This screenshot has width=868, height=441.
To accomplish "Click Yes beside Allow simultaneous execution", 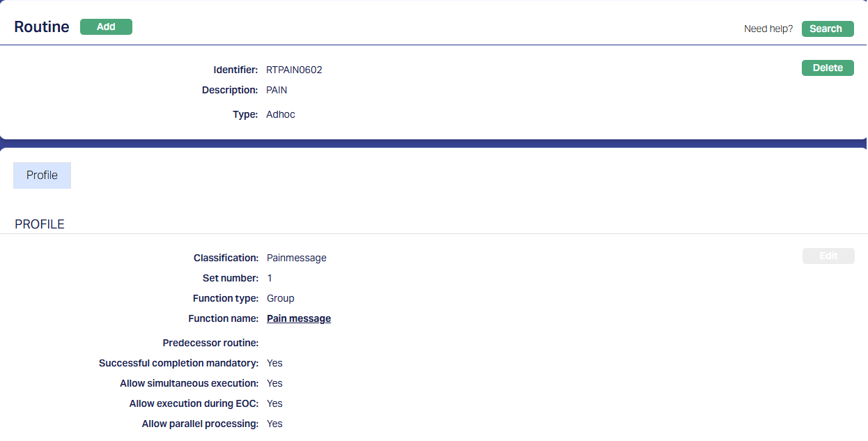I will [x=274, y=383].
